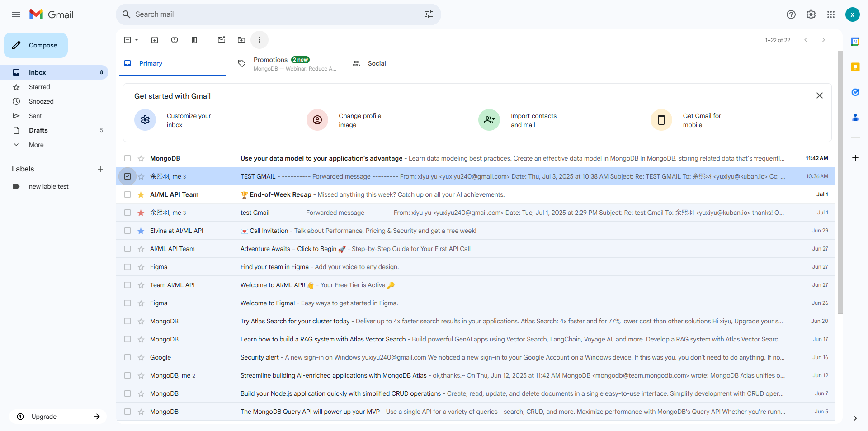Click Get add-ons plus icon
The width and height of the screenshot is (868, 431).
(855, 158)
